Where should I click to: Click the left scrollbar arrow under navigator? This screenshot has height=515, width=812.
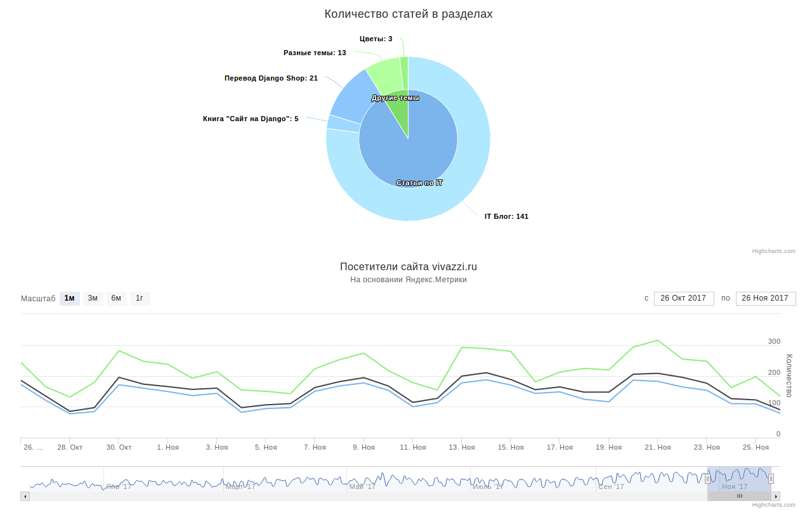point(25,496)
